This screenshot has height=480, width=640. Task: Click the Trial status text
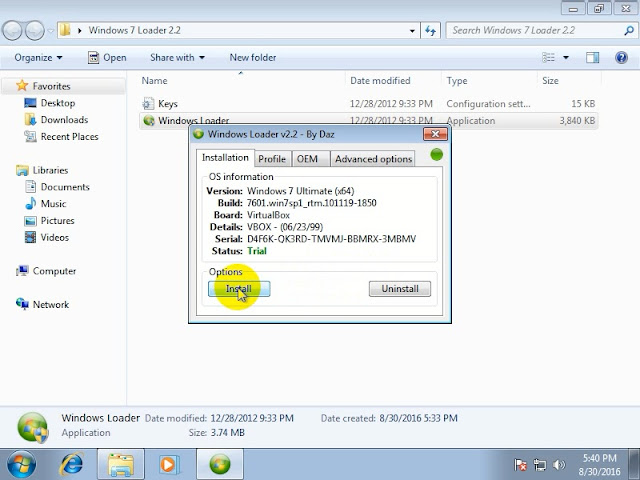coord(257,251)
